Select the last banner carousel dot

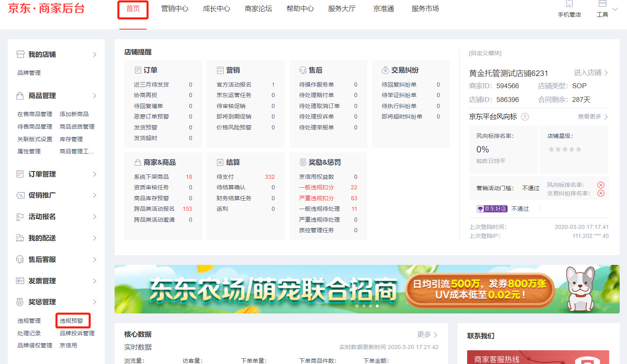point(377,306)
